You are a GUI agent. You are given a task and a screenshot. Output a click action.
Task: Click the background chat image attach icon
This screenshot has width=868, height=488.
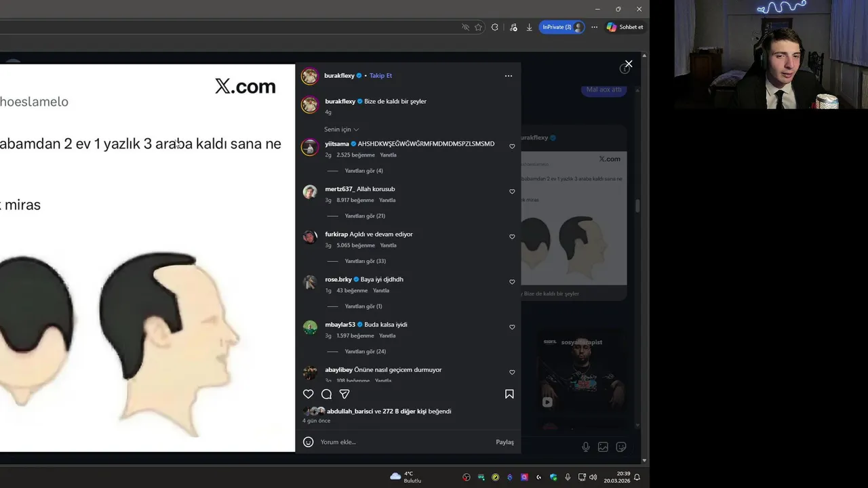pyautogui.click(x=603, y=447)
